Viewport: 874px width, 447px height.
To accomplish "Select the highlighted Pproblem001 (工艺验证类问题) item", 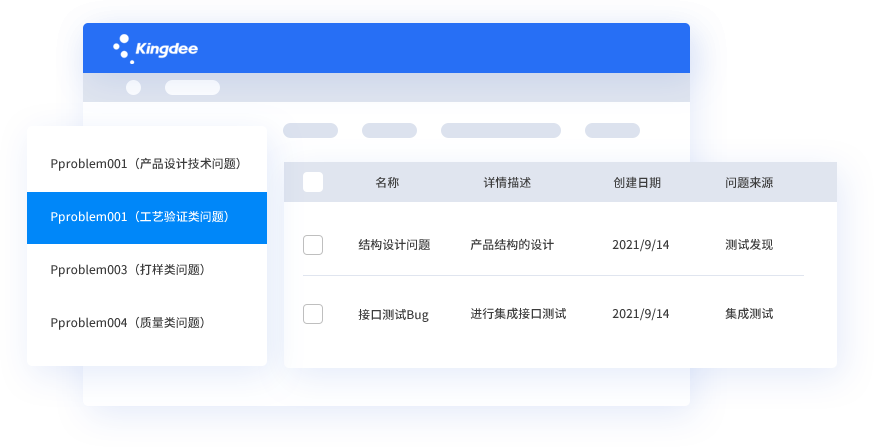I will [x=145, y=217].
